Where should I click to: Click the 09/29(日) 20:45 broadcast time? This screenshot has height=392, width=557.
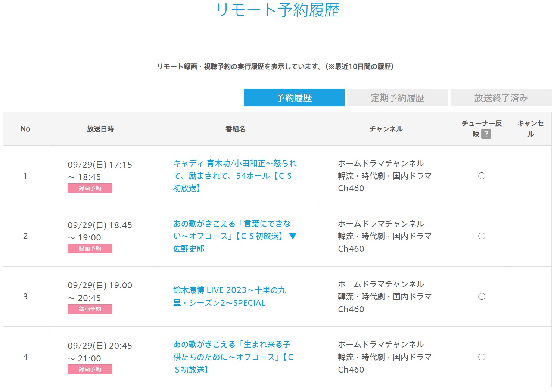[x=100, y=352]
